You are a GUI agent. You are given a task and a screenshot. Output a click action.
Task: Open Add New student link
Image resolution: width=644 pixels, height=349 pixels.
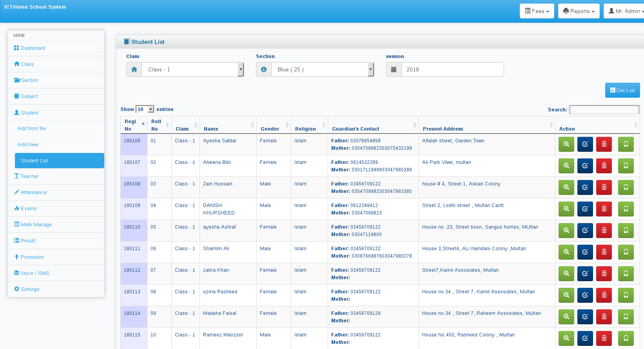[28, 145]
